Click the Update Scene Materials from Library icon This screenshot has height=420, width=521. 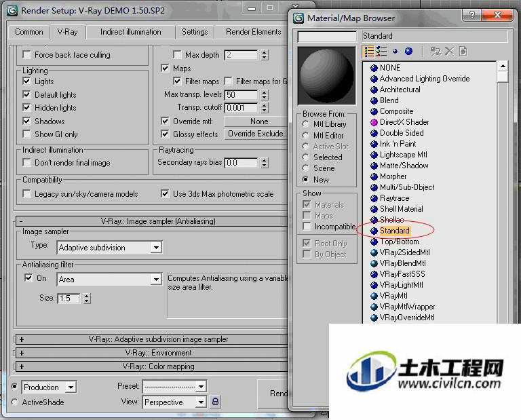point(436,52)
